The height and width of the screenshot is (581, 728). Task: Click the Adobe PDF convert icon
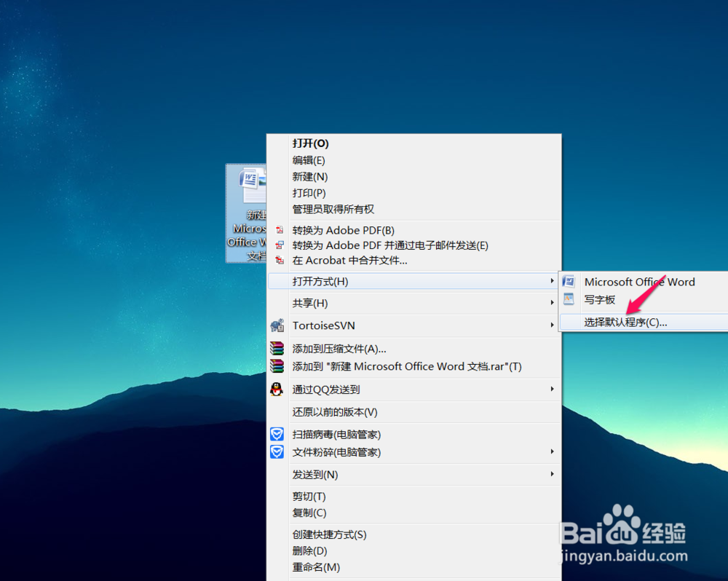point(280,230)
